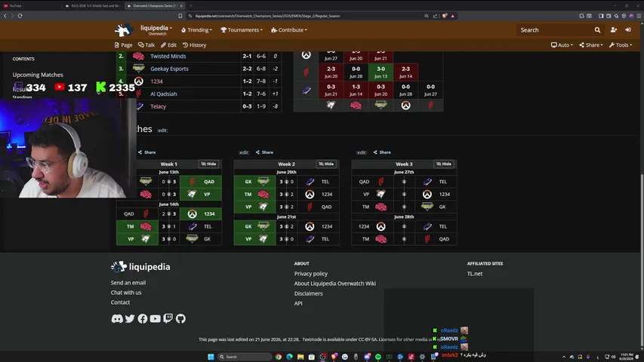Hide the Week 3 matches

(444, 164)
